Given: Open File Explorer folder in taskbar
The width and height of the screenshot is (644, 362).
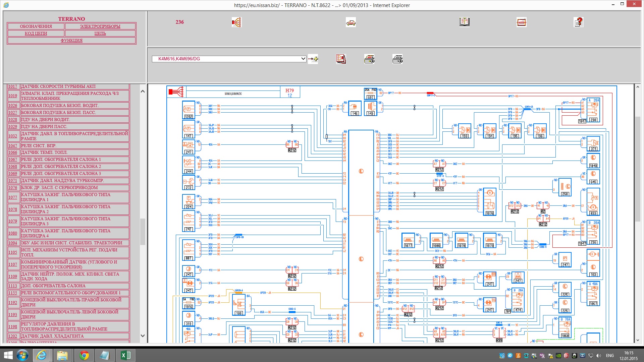Looking at the screenshot, I should (62, 355).
